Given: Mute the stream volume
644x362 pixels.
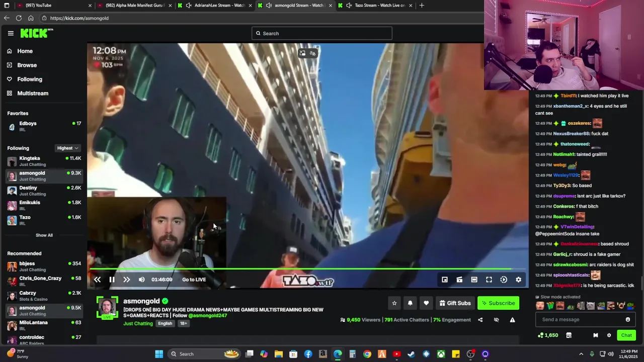Looking at the screenshot, I should (x=141, y=280).
